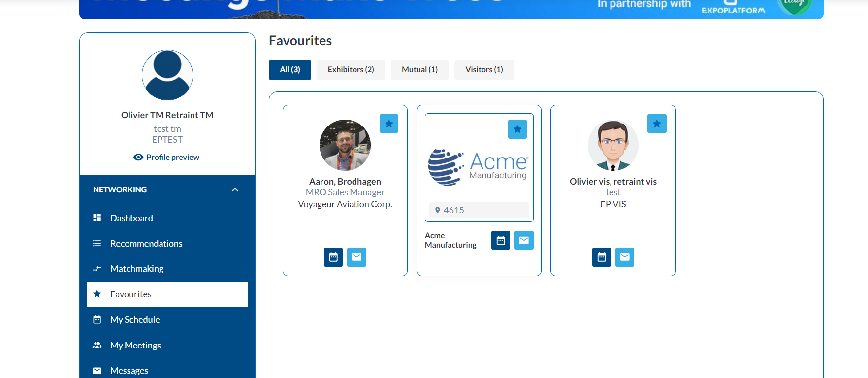Remove Acme Manufacturing from favourites star
The height and width of the screenshot is (378, 868).
[517, 129]
